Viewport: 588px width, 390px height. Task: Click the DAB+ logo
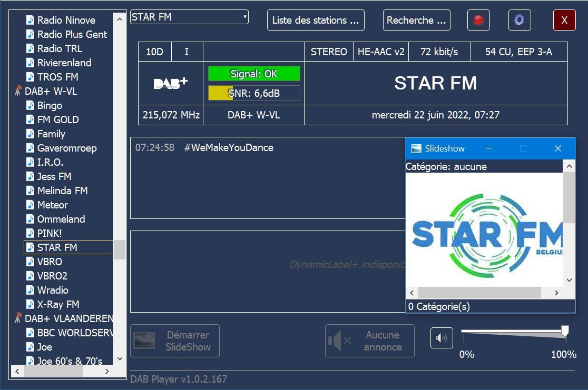171,83
